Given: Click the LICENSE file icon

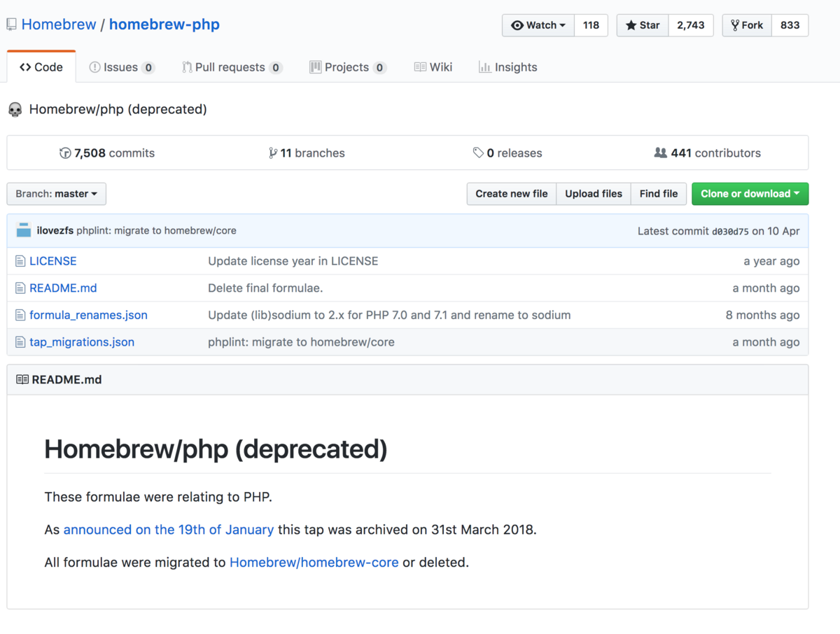Looking at the screenshot, I should click(x=20, y=261).
